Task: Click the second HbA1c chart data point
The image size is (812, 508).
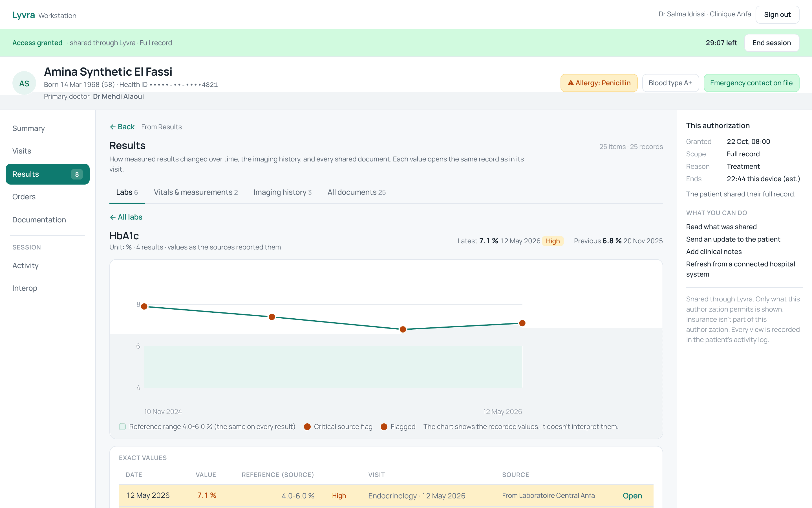Action: (x=272, y=317)
